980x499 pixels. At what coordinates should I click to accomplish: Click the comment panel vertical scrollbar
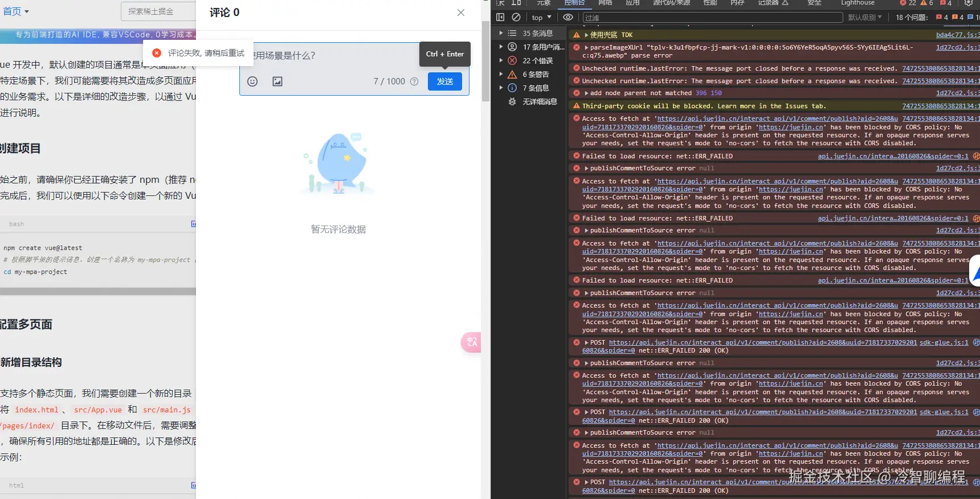tap(485, 62)
